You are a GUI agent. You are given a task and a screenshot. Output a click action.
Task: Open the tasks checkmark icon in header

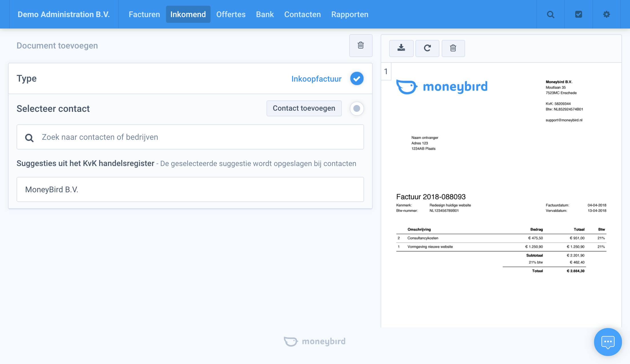(x=578, y=14)
